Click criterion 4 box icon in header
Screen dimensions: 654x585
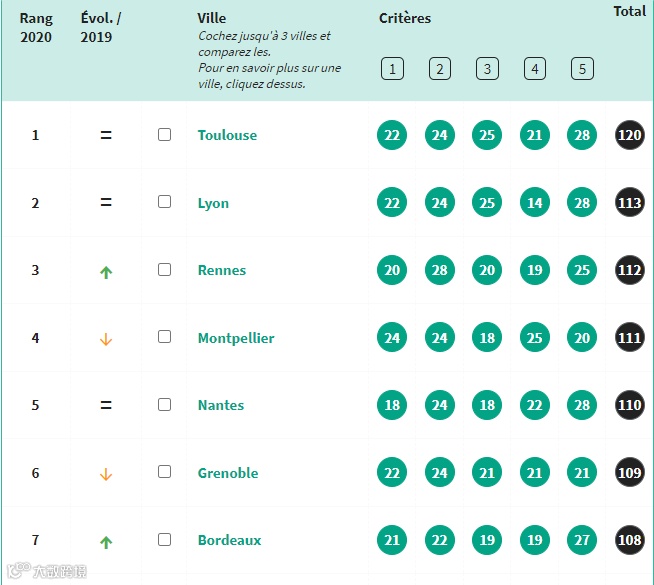tap(535, 69)
